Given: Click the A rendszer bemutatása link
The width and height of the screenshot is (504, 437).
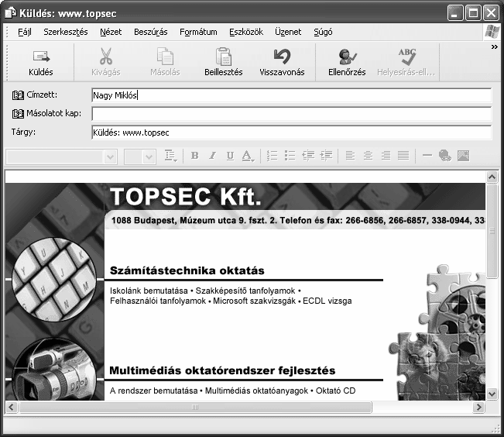Looking at the screenshot, I should tap(153, 391).
